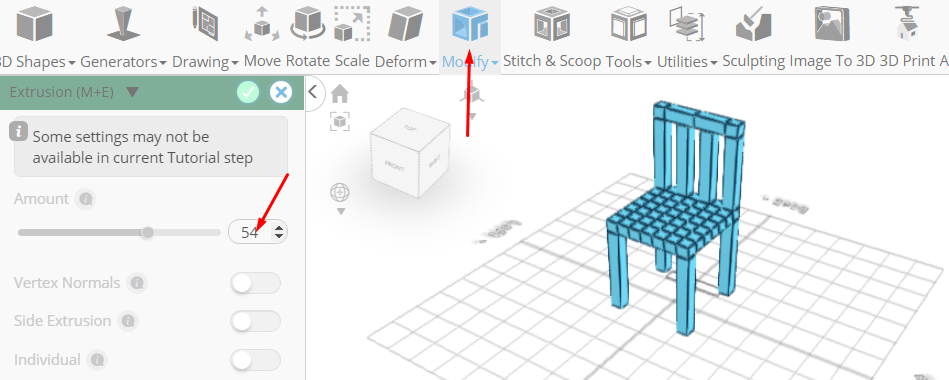Click the Move menu label

tap(263, 61)
